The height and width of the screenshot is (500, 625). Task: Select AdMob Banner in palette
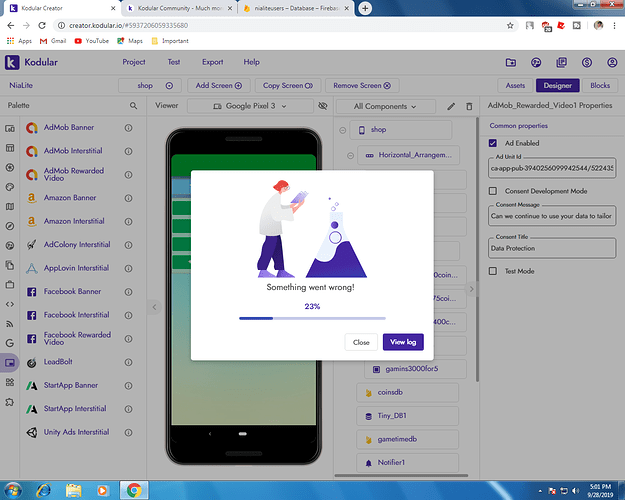point(69,128)
